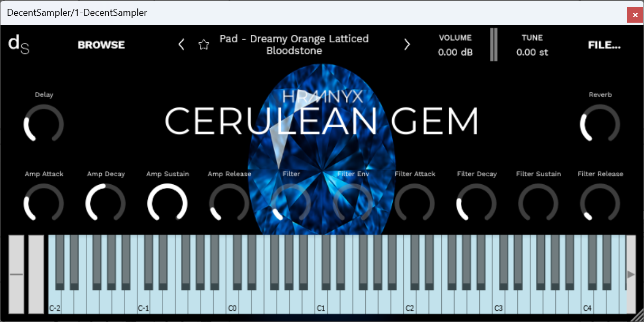Click the Amp Sustain knob
Viewport: 644px width, 322px height.
point(167,203)
